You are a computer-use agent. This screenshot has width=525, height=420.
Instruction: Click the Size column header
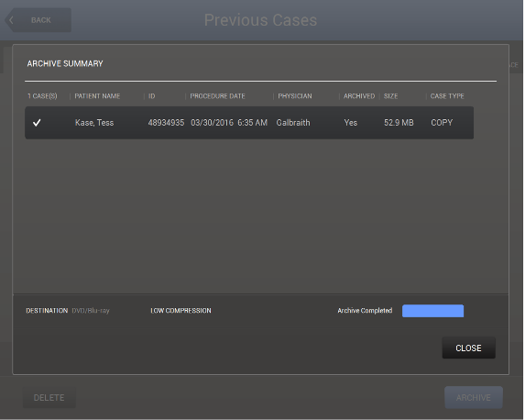coord(390,96)
